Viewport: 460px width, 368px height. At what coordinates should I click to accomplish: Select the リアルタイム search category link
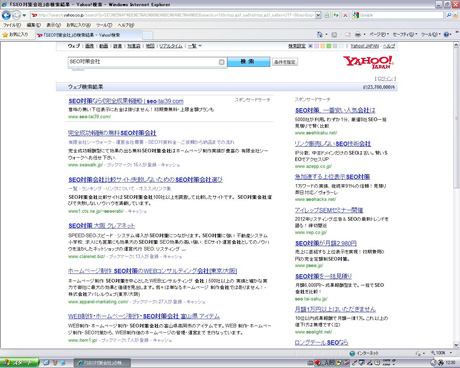tap(171, 46)
